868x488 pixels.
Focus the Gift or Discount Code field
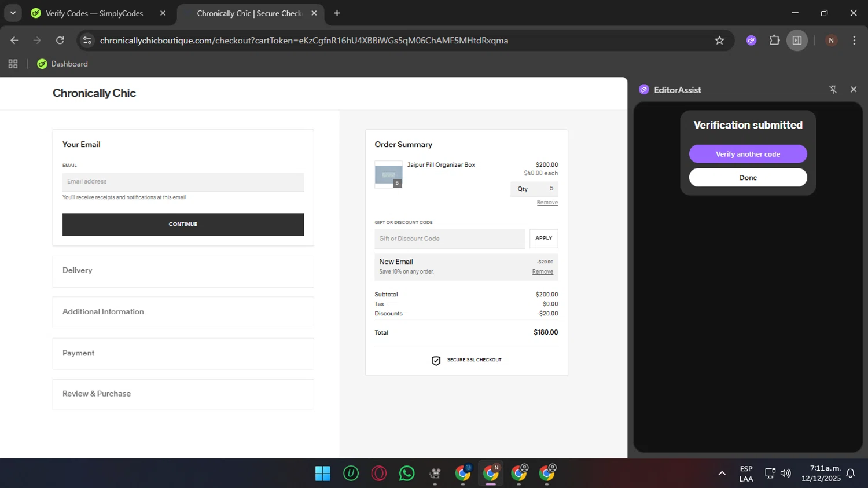tap(450, 239)
